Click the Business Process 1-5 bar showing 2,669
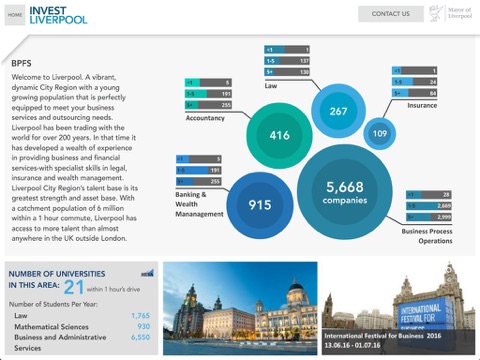This screenshot has width=480, height=360. tap(429, 206)
